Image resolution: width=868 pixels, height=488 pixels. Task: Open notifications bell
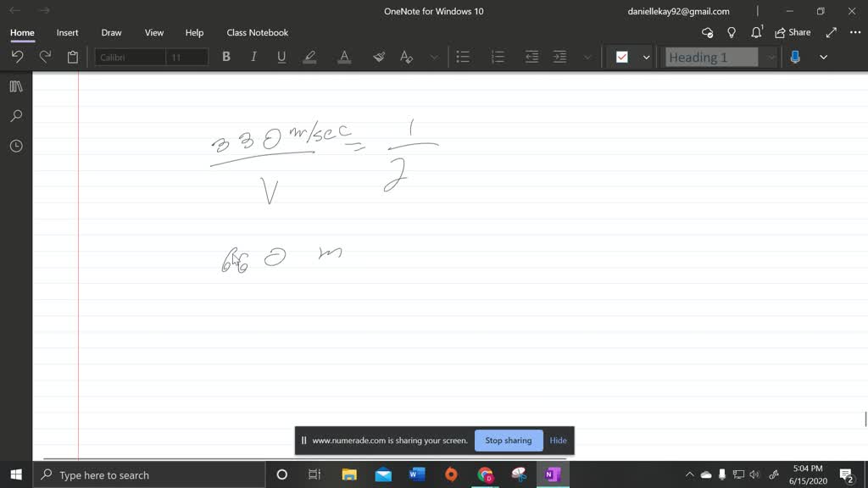pyautogui.click(x=756, y=32)
